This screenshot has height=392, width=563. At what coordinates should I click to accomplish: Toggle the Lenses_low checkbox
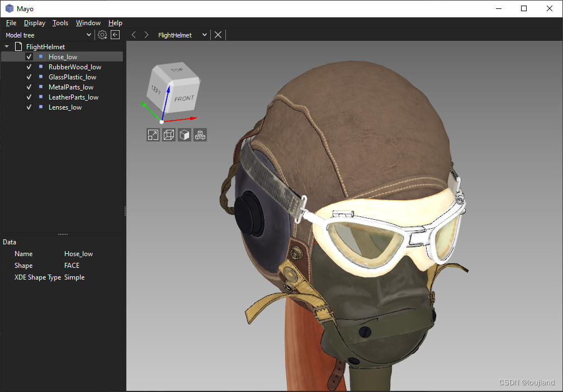pyautogui.click(x=29, y=107)
